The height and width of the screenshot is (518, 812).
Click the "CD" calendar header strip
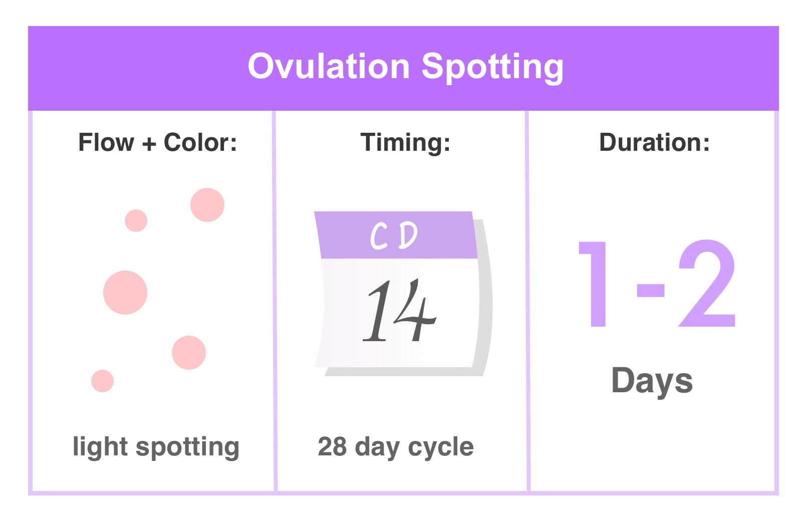pyautogui.click(x=396, y=235)
